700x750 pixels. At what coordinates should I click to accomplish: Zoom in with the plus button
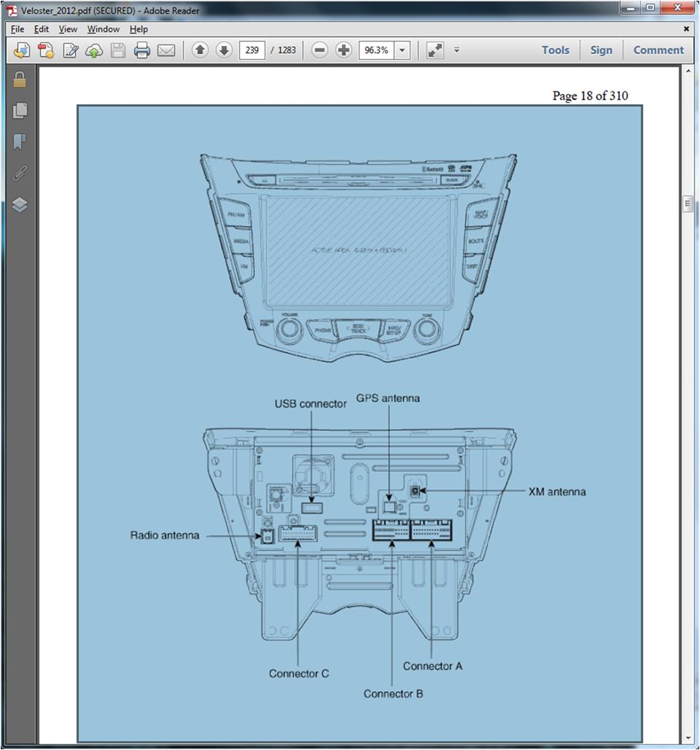[343, 50]
